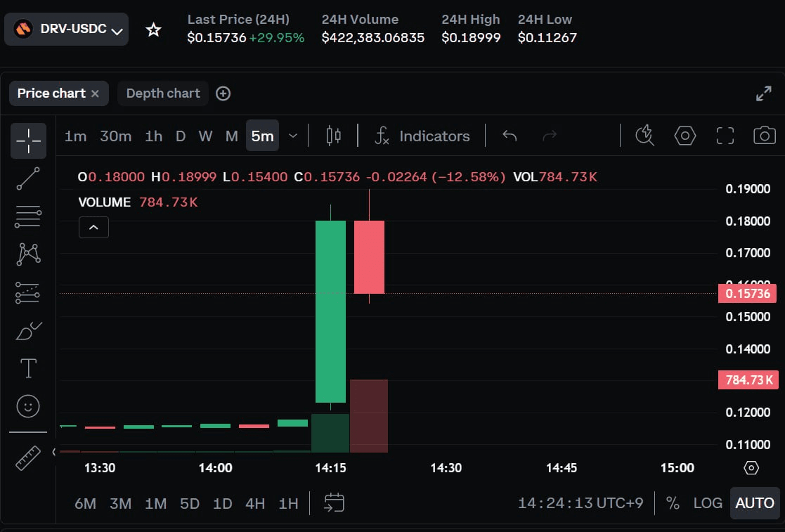Screen dimensions: 785x532
Task: Take a chart snapshot with camera icon
Action: (x=765, y=136)
